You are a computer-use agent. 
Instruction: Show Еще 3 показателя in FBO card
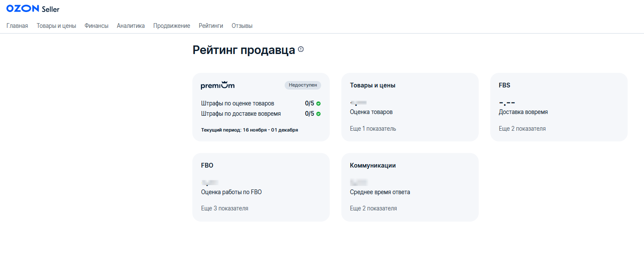(x=225, y=208)
